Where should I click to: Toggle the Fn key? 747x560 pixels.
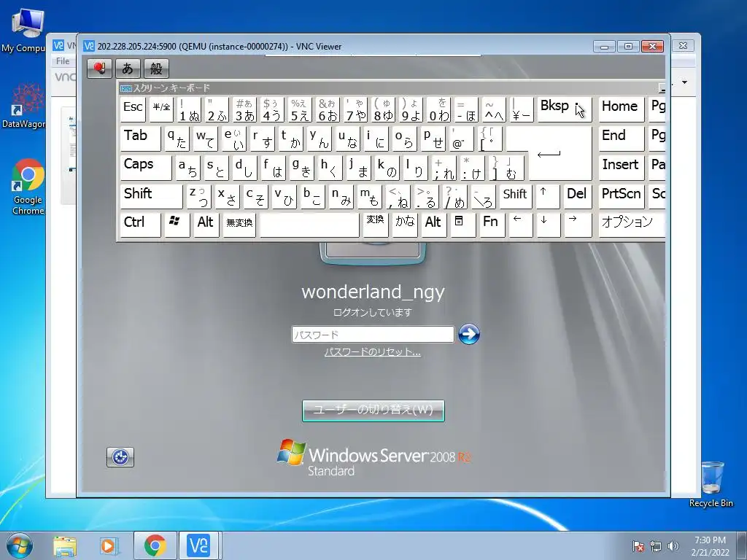[x=492, y=225]
